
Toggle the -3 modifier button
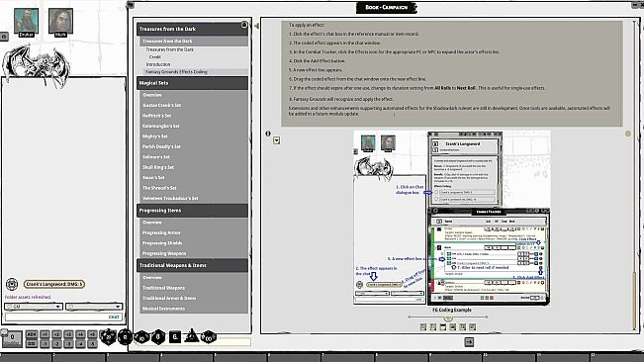click(68, 343)
